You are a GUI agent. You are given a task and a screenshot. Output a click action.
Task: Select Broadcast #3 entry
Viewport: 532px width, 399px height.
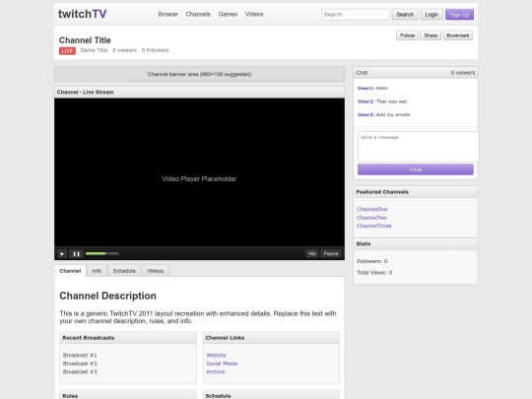point(80,371)
